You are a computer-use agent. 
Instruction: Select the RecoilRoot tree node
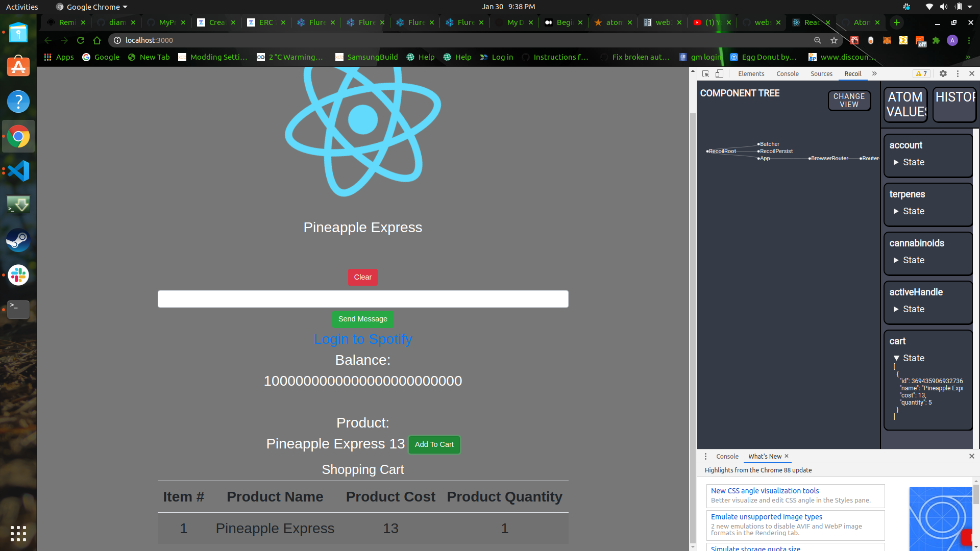(x=721, y=151)
